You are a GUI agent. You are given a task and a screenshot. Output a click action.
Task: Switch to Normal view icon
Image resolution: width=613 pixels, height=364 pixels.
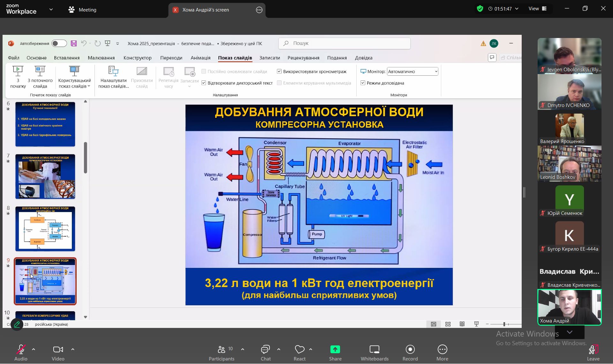[x=433, y=324]
